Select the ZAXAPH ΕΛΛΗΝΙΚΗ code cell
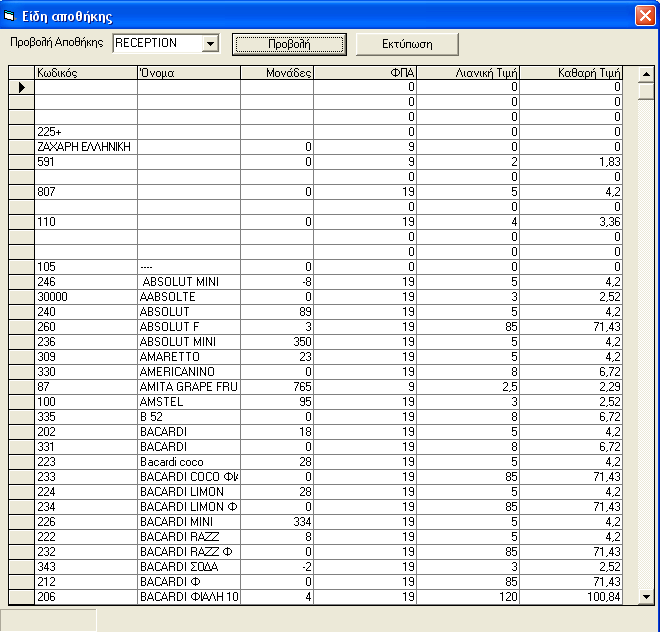 pos(86,147)
